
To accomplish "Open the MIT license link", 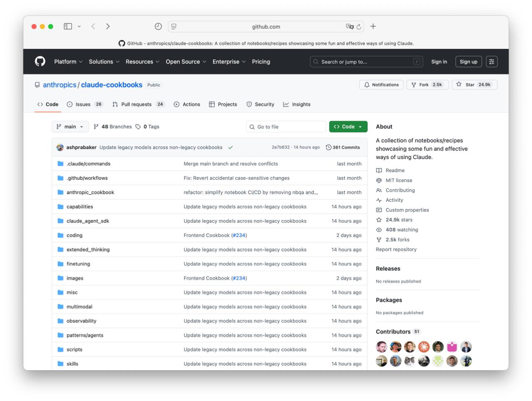I will [x=399, y=180].
